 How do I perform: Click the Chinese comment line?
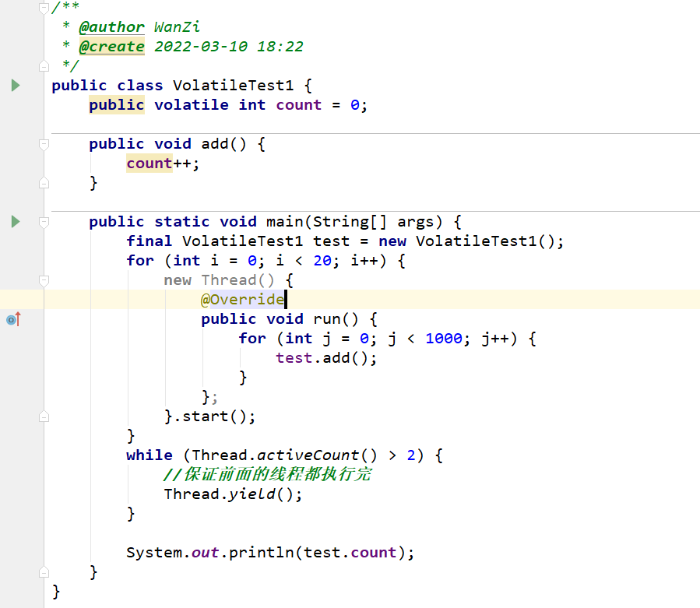[267, 475]
